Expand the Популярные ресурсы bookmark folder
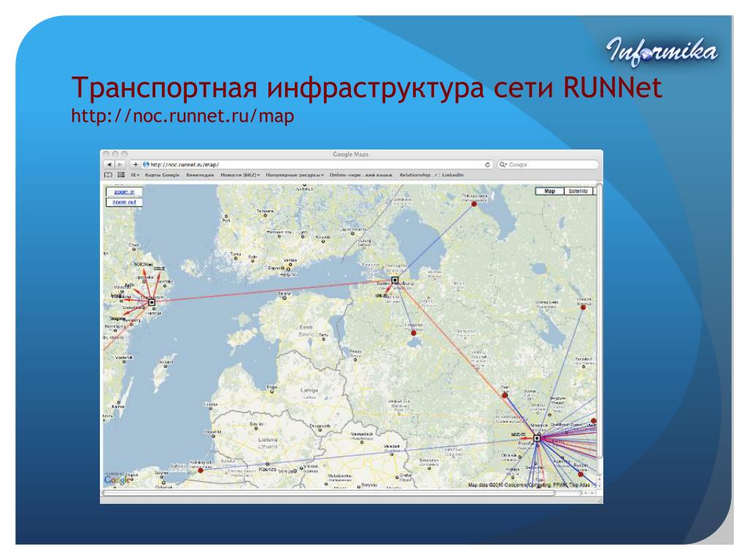This screenshot has width=747, height=560. tap(295, 175)
